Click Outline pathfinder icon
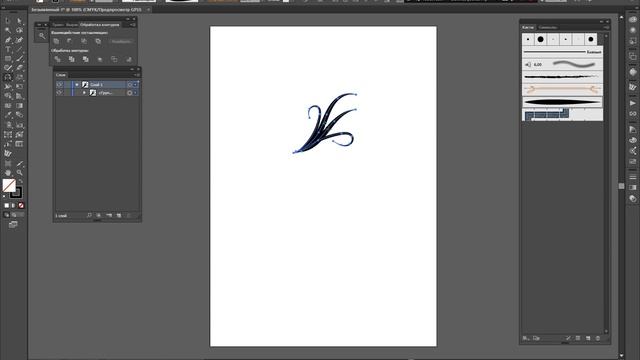 pos(114,59)
